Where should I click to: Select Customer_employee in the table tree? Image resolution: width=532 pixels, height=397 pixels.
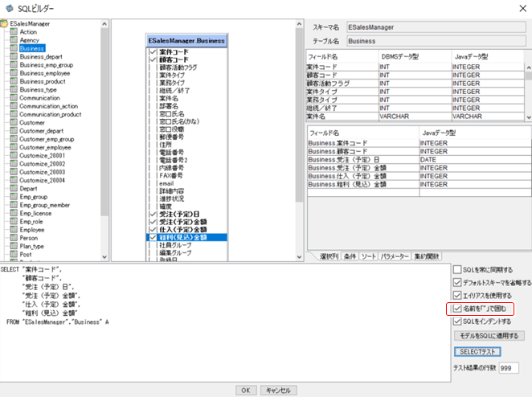pos(45,147)
